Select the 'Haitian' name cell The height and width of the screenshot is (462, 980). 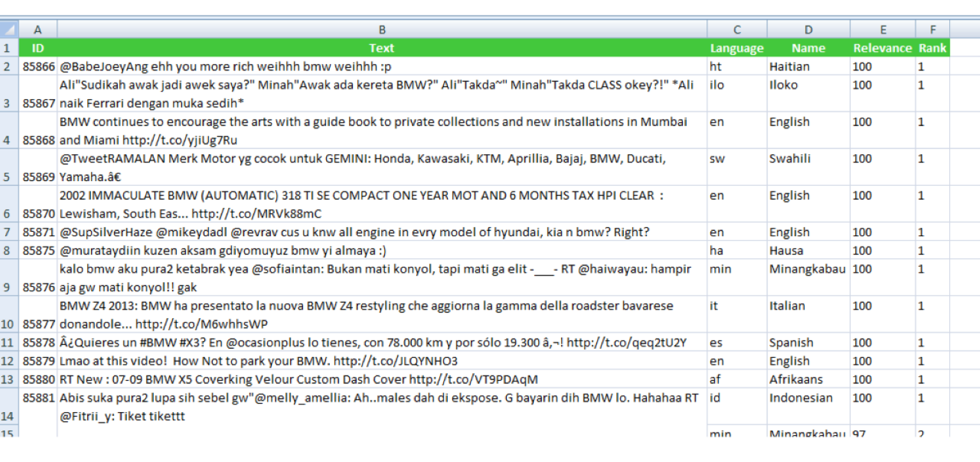tap(808, 67)
